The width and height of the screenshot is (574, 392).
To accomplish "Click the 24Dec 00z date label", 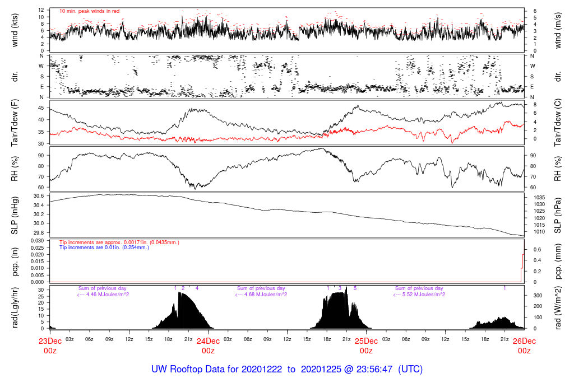I will (209, 346).
